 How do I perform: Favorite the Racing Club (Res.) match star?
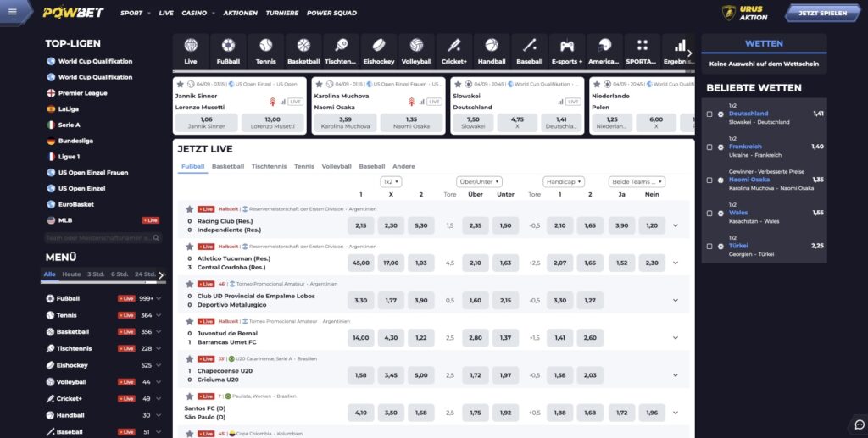tap(190, 208)
